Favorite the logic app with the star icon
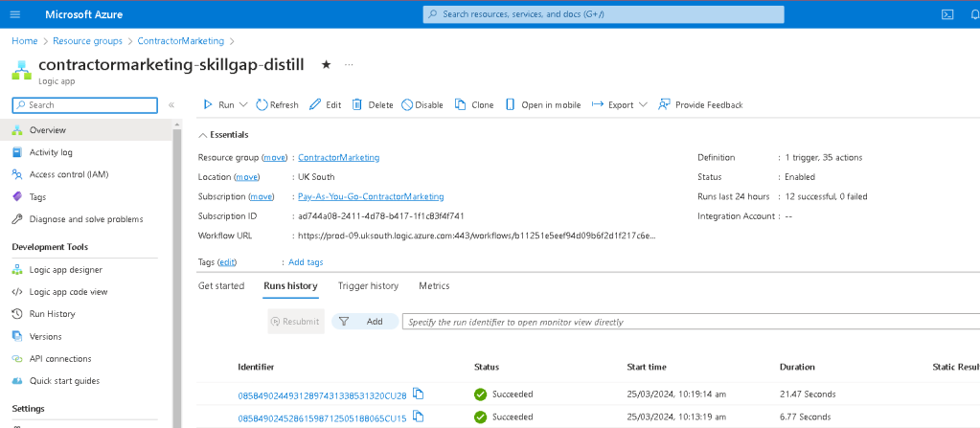The width and height of the screenshot is (980, 428). (326, 64)
